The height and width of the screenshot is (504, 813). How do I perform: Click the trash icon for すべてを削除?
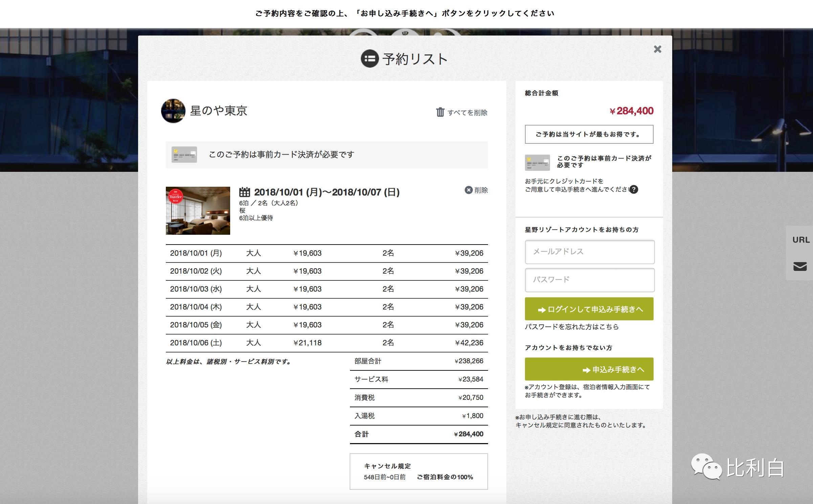(440, 112)
